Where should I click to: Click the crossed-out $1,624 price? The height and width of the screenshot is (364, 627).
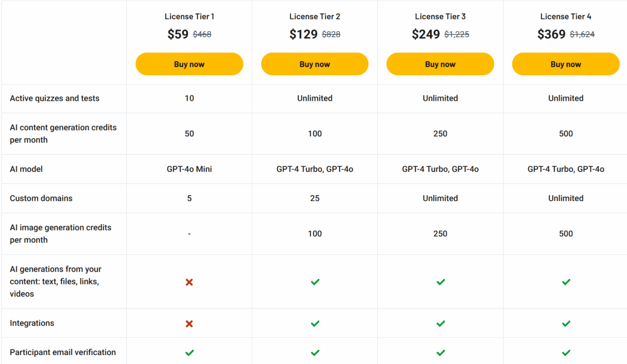[x=582, y=34]
